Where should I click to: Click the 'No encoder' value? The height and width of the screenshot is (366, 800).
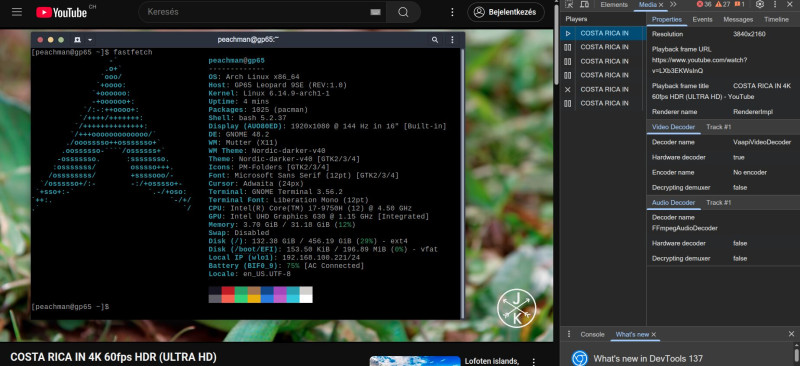pos(749,173)
